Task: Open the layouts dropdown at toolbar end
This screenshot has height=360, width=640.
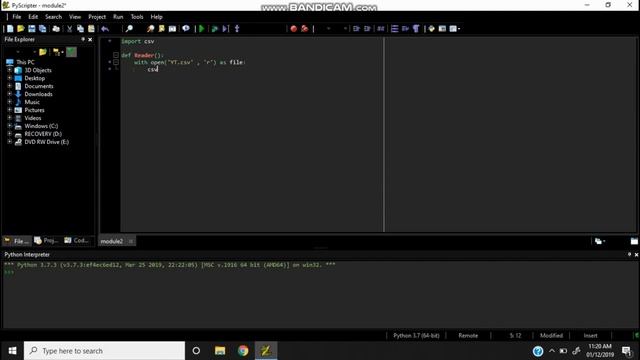Action: 454,29
